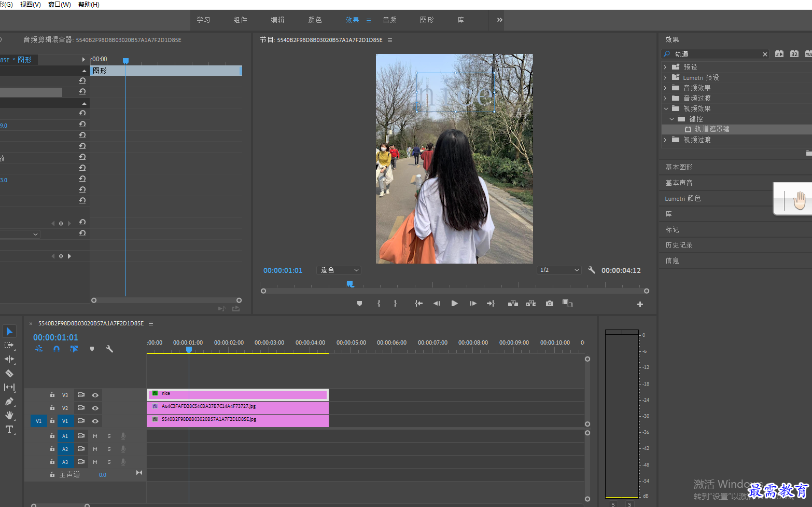The height and width of the screenshot is (507, 812).
Task: Filter by accelerated effects icon
Action: (x=779, y=54)
